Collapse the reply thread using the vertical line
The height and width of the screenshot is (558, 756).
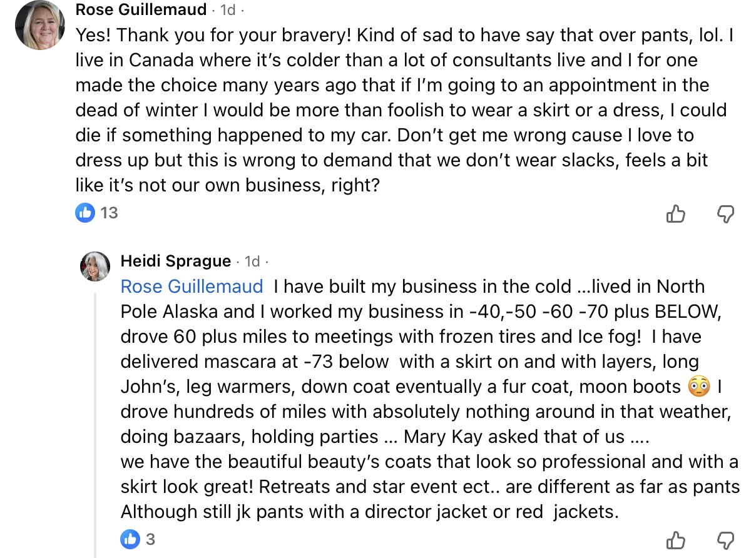[x=96, y=425]
